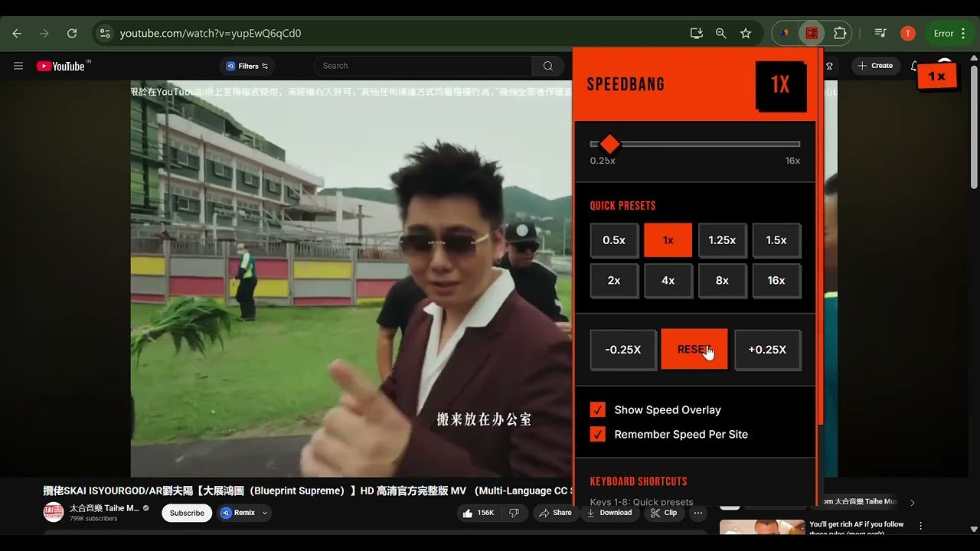This screenshot has height=551, width=980.
Task: Select the 1.5x quick preset
Action: (x=776, y=240)
